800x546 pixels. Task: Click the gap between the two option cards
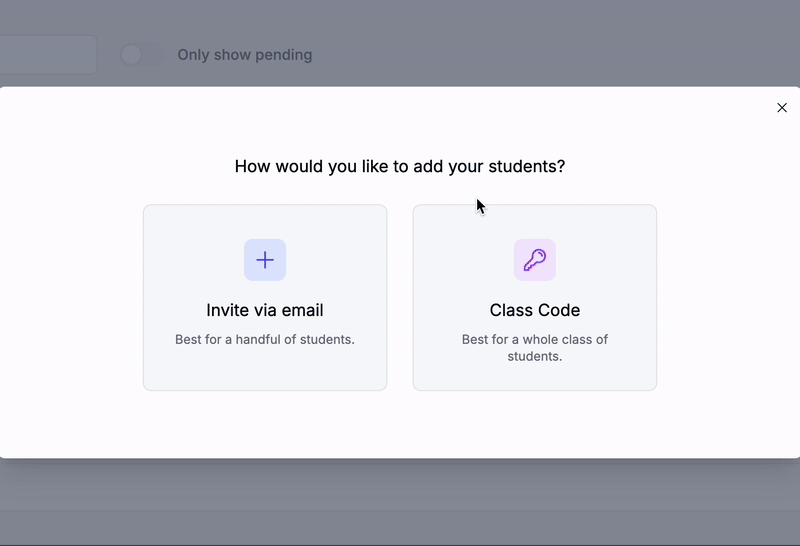400,297
